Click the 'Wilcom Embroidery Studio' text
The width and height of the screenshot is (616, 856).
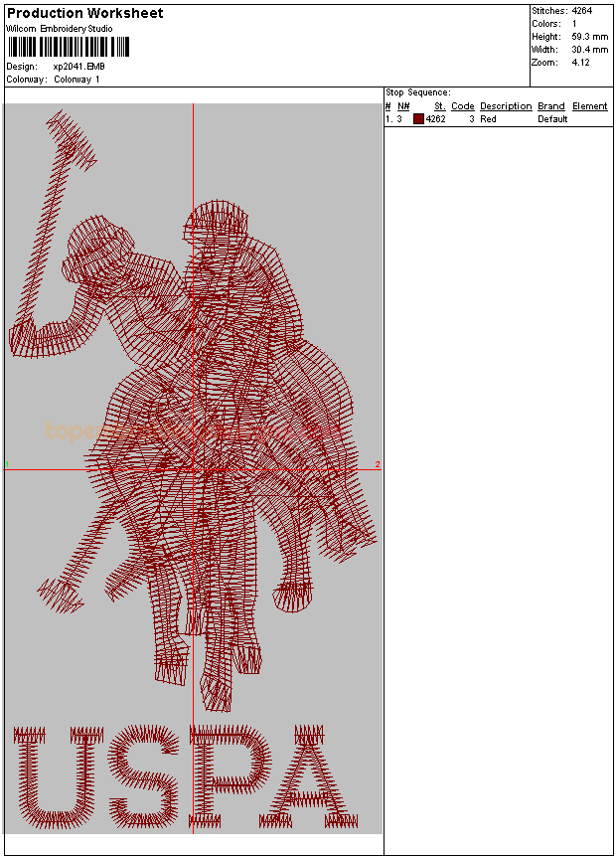60,29
